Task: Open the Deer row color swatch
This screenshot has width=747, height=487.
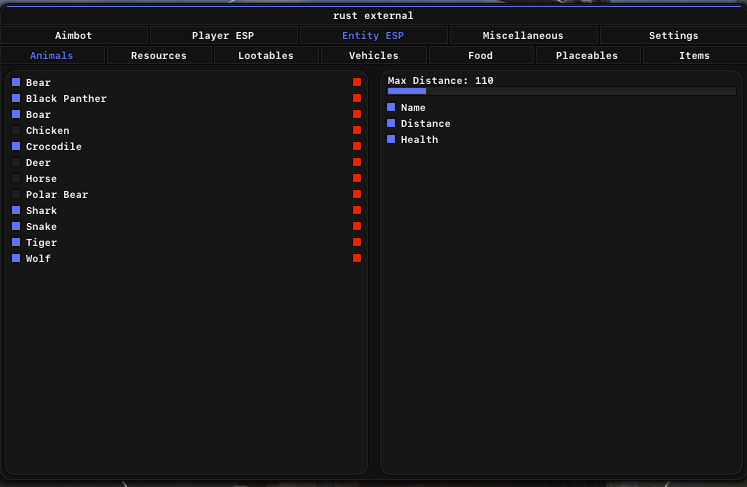Action: [x=357, y=162]
